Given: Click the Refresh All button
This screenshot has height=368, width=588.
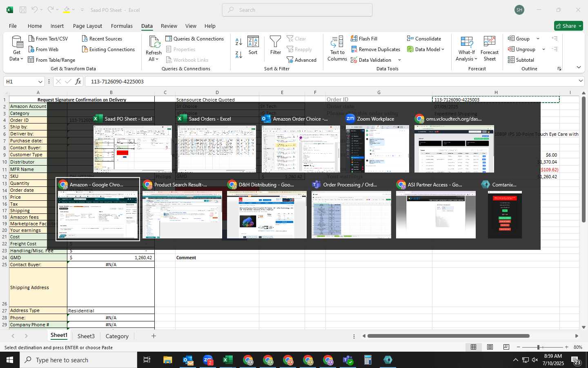Looking at the screenshot, I should click(154, 49).
